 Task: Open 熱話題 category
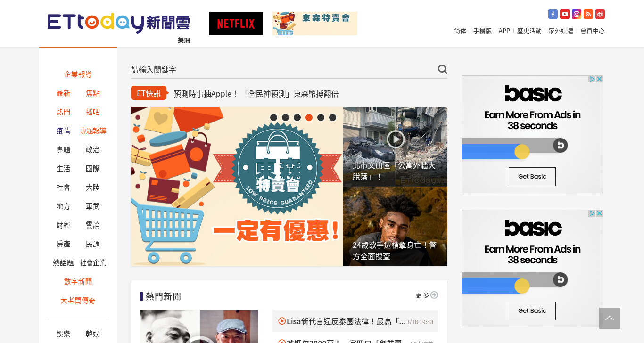[63, 262]
